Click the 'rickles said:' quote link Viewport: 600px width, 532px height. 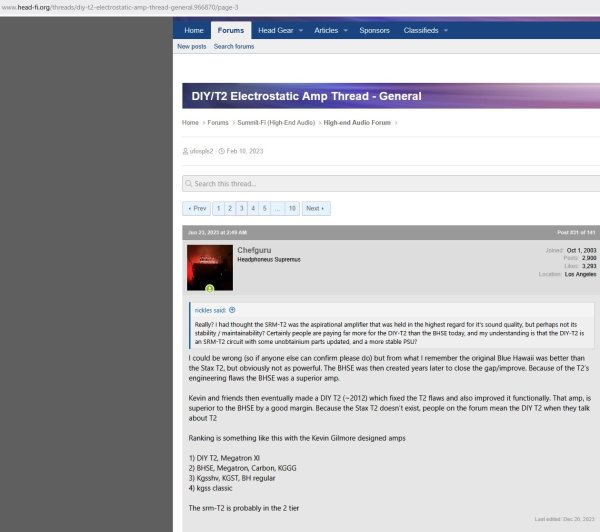pos(210,310)
